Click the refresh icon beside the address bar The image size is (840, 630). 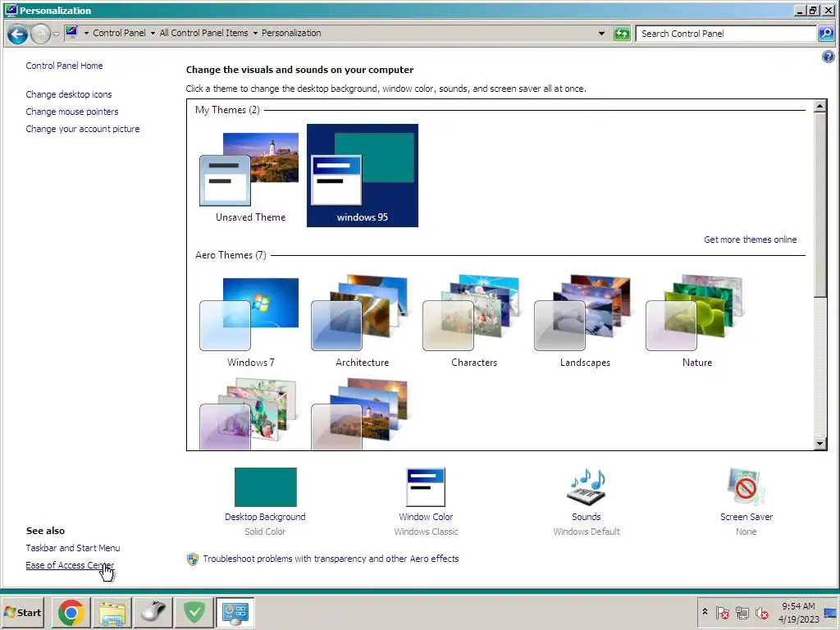point(622,34)
